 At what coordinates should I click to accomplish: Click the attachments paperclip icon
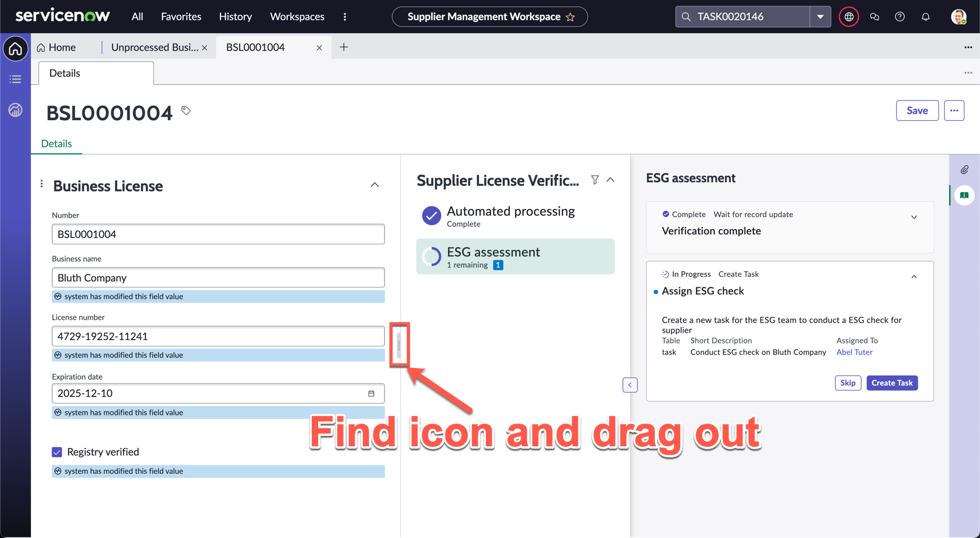[x=964, y=170]
